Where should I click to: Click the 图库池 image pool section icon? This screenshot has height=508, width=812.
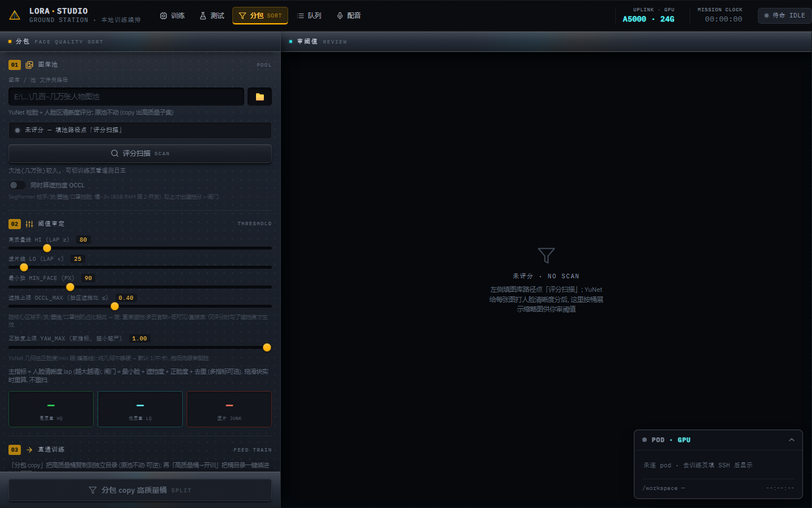point(29,65)
